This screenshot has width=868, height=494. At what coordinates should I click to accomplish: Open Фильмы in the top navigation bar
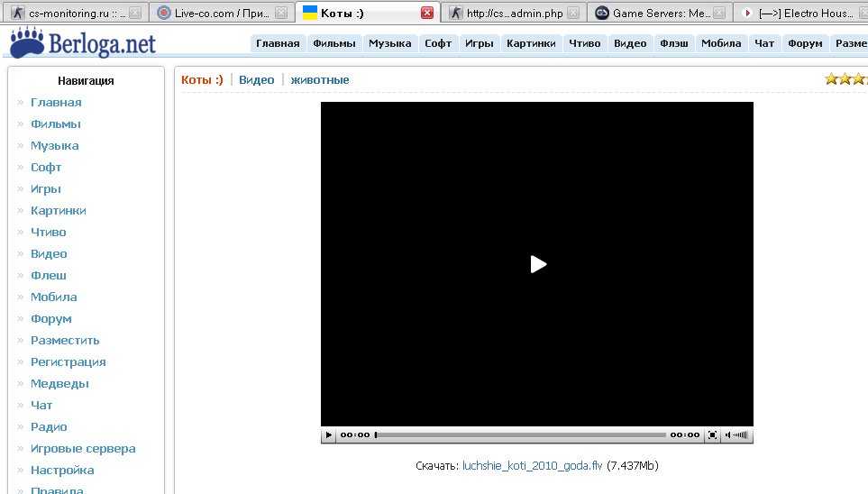pos(333,43)
